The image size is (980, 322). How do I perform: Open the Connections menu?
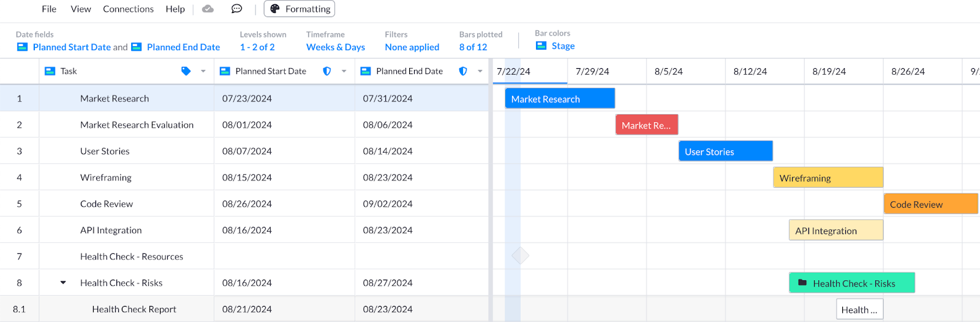point(128,9)
